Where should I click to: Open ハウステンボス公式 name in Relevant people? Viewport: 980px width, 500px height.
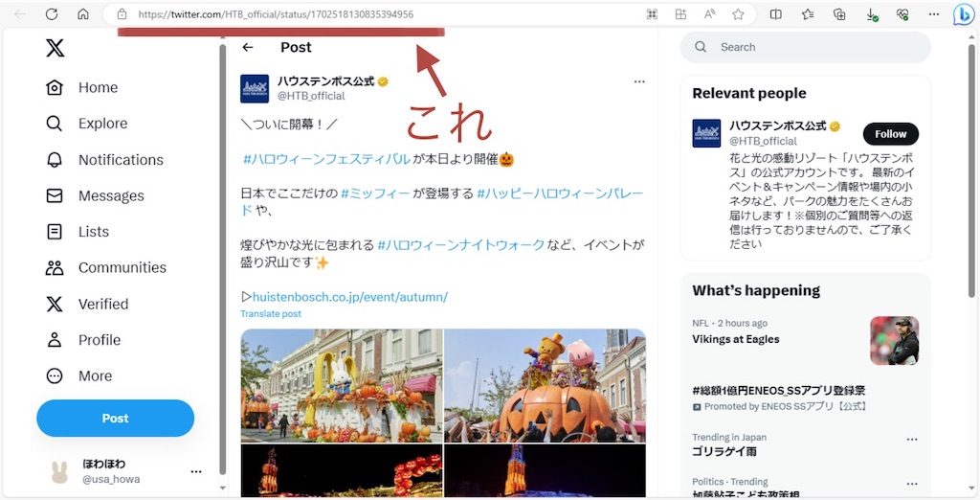click(x=778, y=125)
